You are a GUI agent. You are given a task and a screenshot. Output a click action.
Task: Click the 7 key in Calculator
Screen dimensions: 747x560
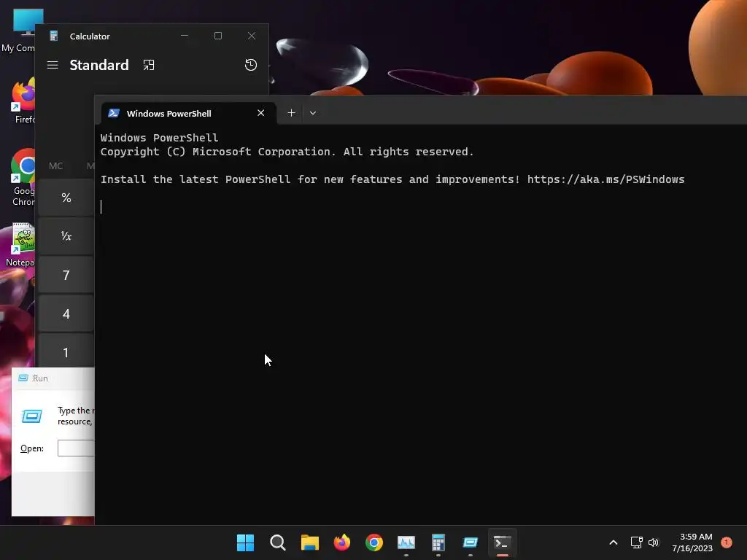tap(66, 275)
